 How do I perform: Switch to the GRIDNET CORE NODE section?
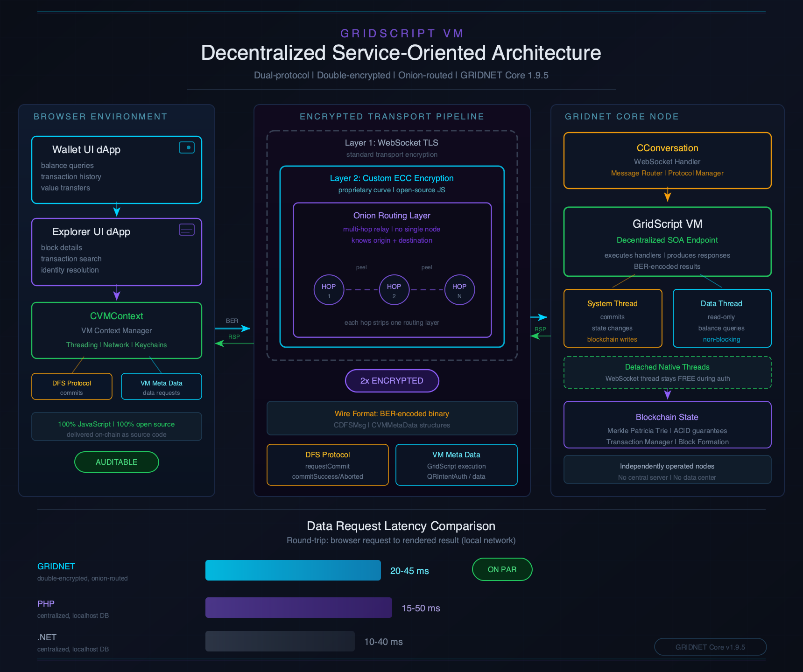pyautogui.click(x=623, y=117)
